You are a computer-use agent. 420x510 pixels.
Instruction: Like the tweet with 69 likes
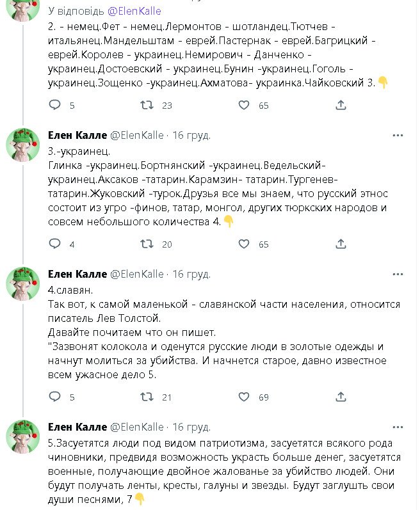[x=244, y=397]
